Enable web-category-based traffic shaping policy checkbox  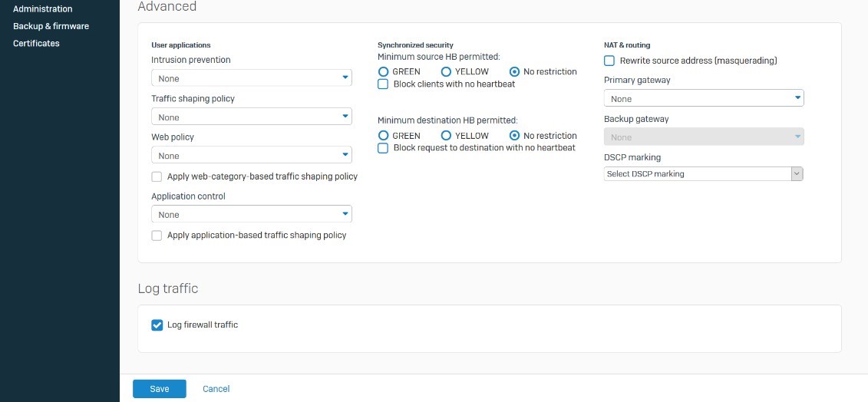[x=157, y=176]
